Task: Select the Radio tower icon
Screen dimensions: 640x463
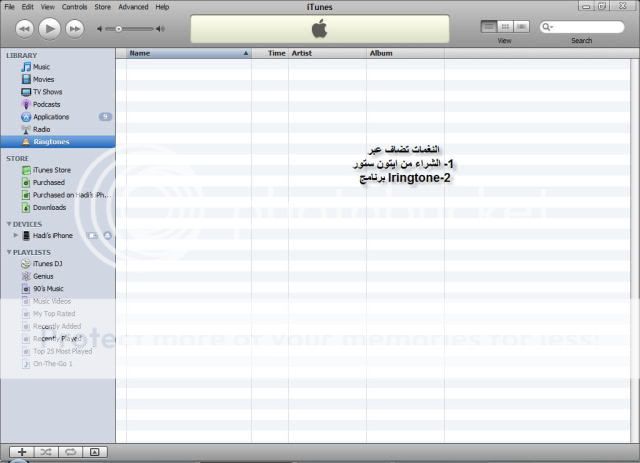Action: (x=26, y=129)
